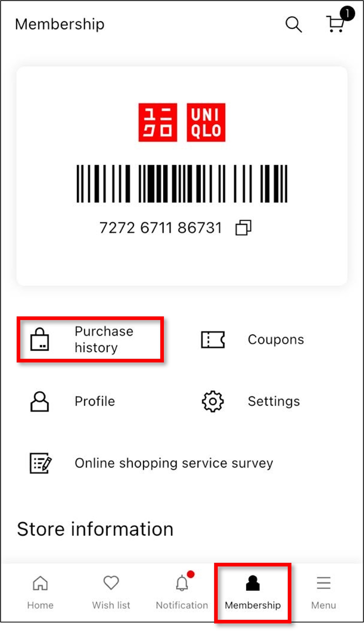
Task: Tap the membership barcode image
Action: [182, 183]
